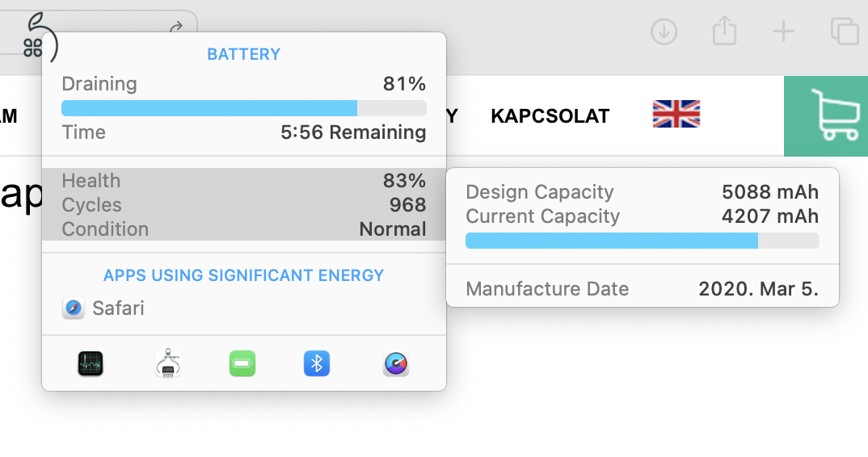Click the Safari downloads icon
The width and height of the screenshot is (868, 457).
[664, 31]
